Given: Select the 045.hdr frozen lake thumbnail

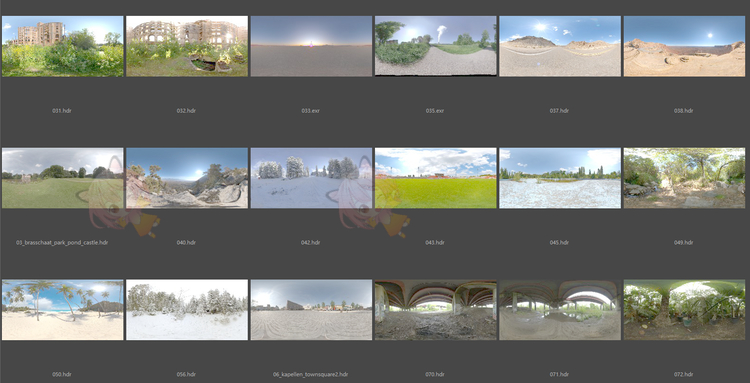Looking at the screenshot, I should point(560,178).
